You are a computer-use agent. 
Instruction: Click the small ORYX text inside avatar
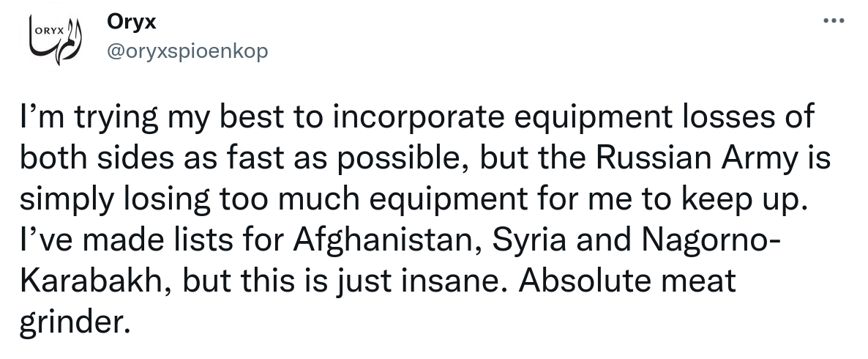tap(49, 31)
